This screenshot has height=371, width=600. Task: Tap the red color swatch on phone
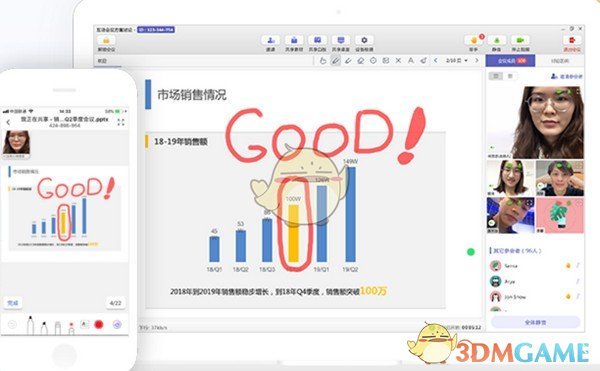pos(99,325)
